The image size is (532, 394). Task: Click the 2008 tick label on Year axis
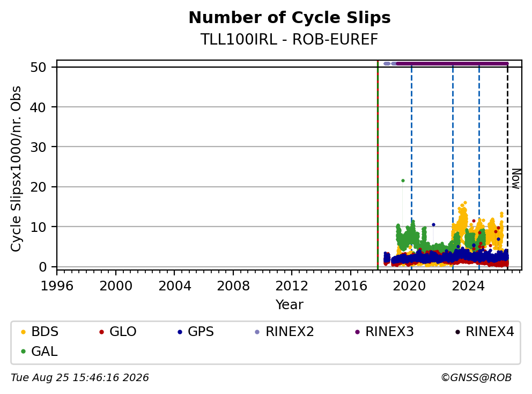pos(233,286)
